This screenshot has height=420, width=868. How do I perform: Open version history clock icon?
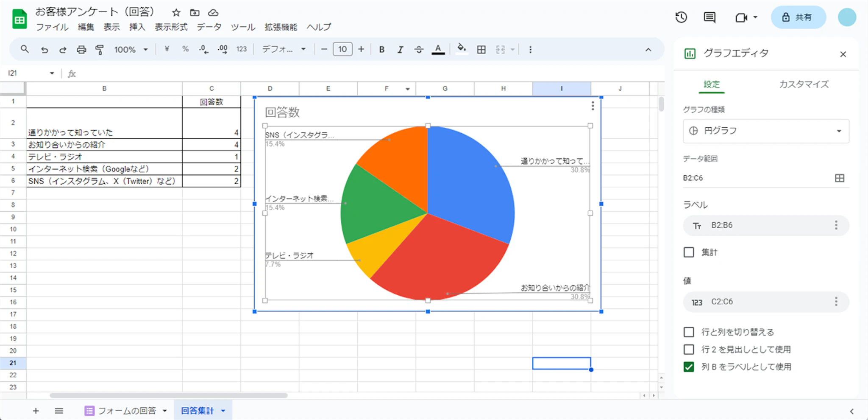(x=681, y=17)
